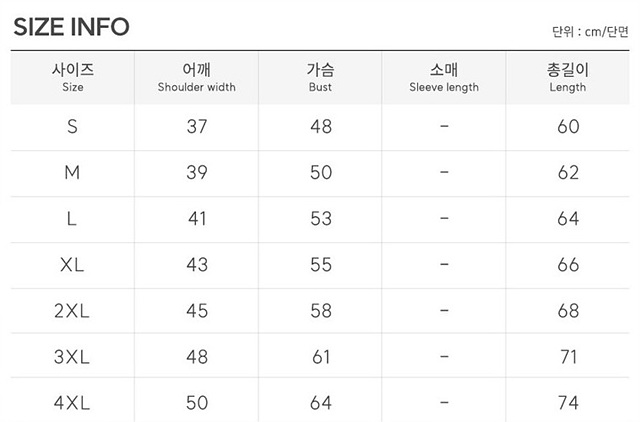Image resolution: width=640 pixels, height=422 pixels.
Task: Select the Shoulder width column header
Action: (x=197, y=78)
